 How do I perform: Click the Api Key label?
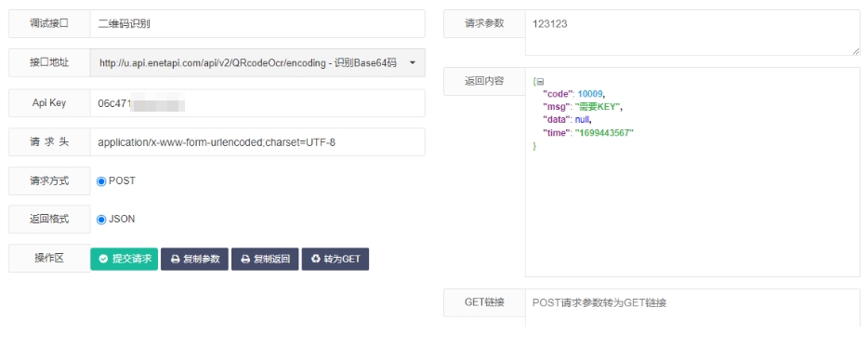49,102
